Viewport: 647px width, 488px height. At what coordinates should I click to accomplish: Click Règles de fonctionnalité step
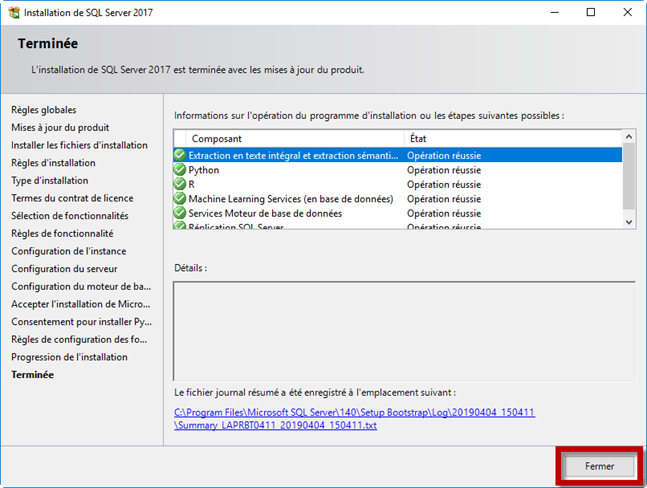point(62,233)
